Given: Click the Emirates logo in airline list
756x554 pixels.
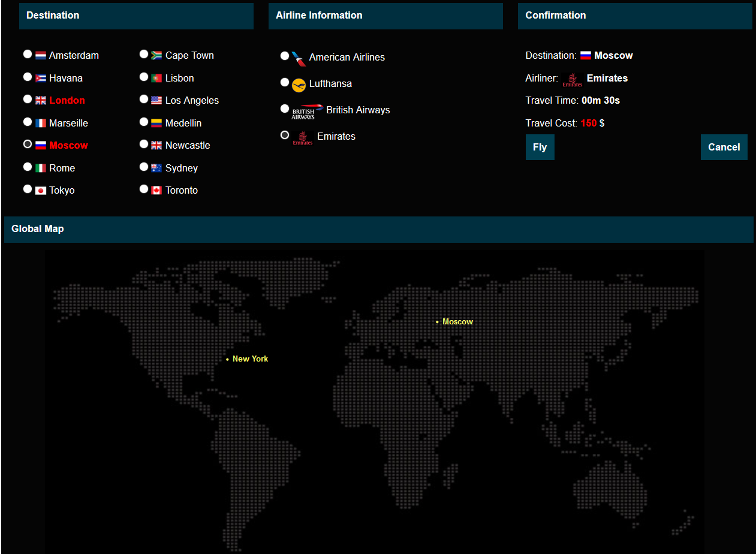Looking at the screenshot, I should [x=303, y=138].
